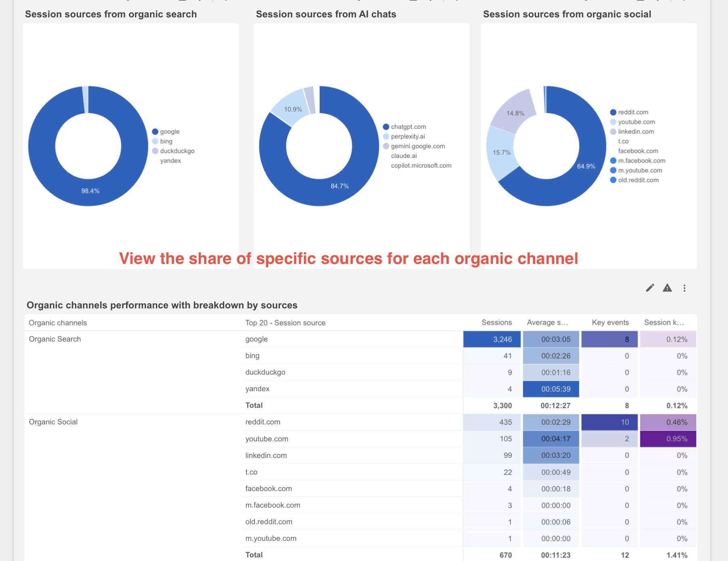Image resolution: width=728 pixels, height=561 pixels.
Task: Click the warning triangle icon above the table
Action: click(x=667, y=288)
